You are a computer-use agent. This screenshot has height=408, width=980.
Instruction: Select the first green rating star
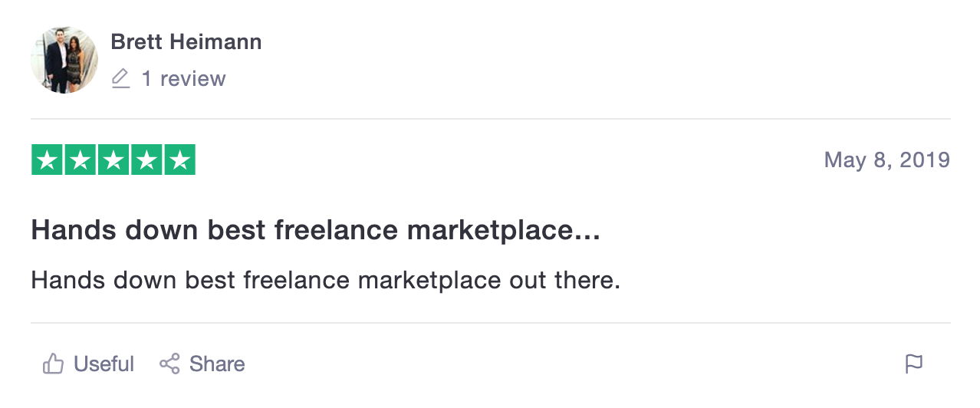pyautogui.click(x=47, y=160)
